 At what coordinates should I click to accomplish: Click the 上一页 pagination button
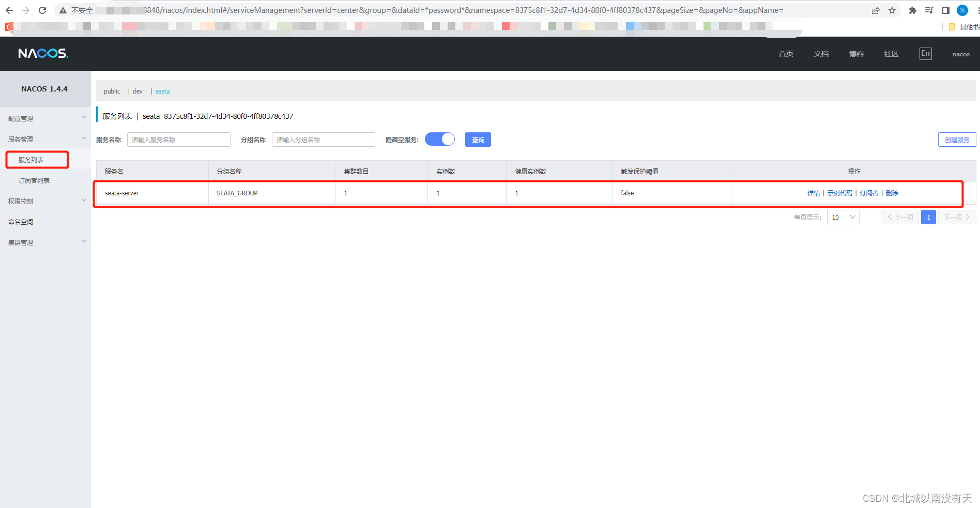900,217
